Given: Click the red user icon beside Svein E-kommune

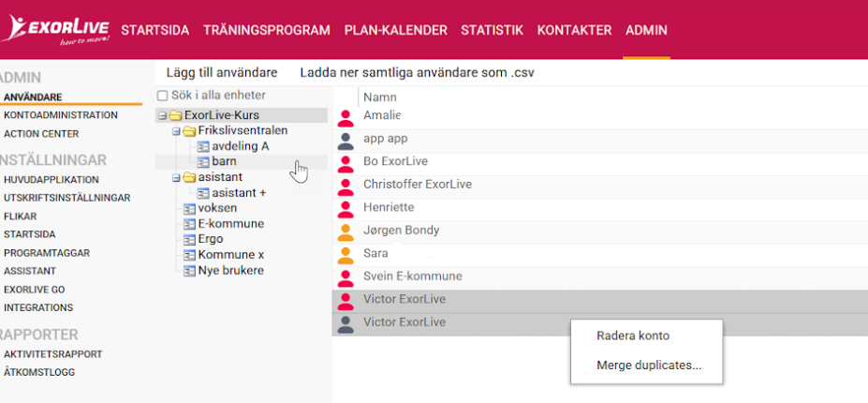Looking at the screenshot, I should pos(346,277).
